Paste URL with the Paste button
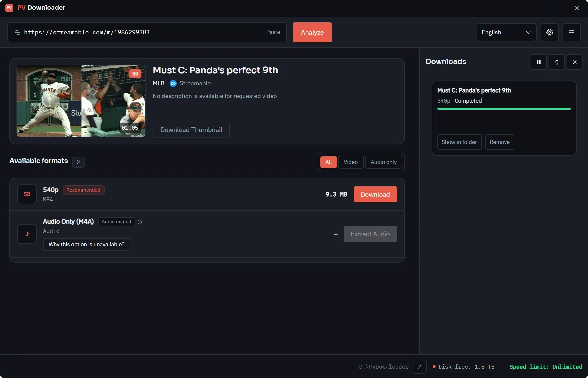 pyautogui.click(x=273, y=32)
